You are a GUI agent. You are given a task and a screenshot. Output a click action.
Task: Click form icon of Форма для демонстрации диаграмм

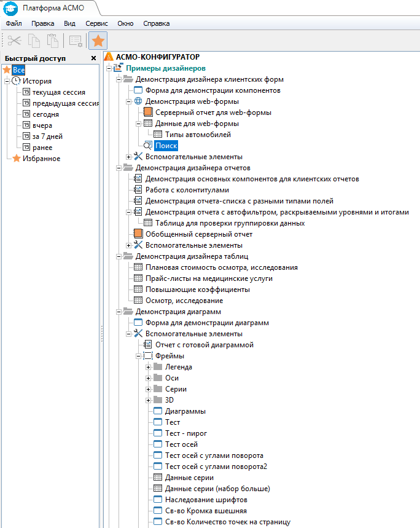click(x=138, y=322)
